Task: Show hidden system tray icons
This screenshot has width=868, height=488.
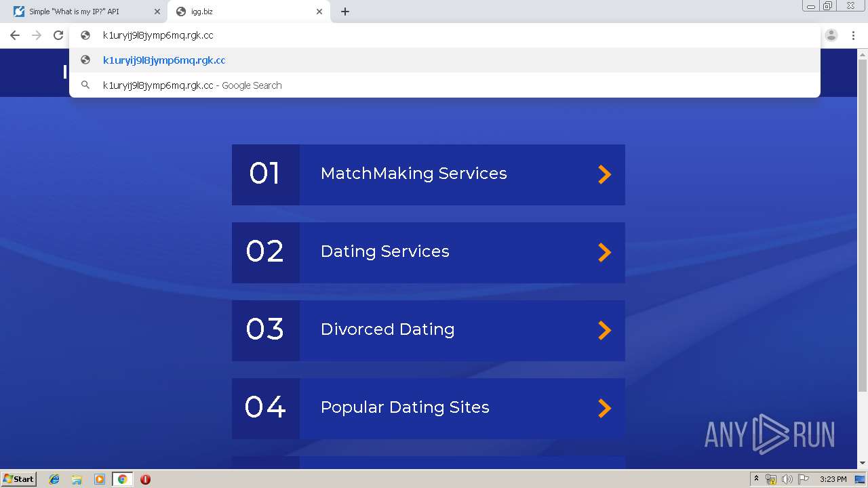Action: tap(756, 479)
